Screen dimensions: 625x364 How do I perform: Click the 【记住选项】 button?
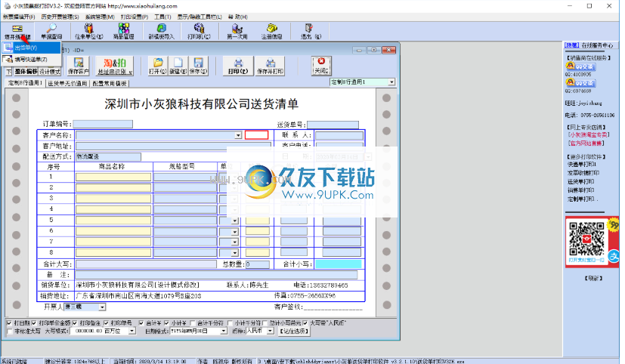(294, 331)
